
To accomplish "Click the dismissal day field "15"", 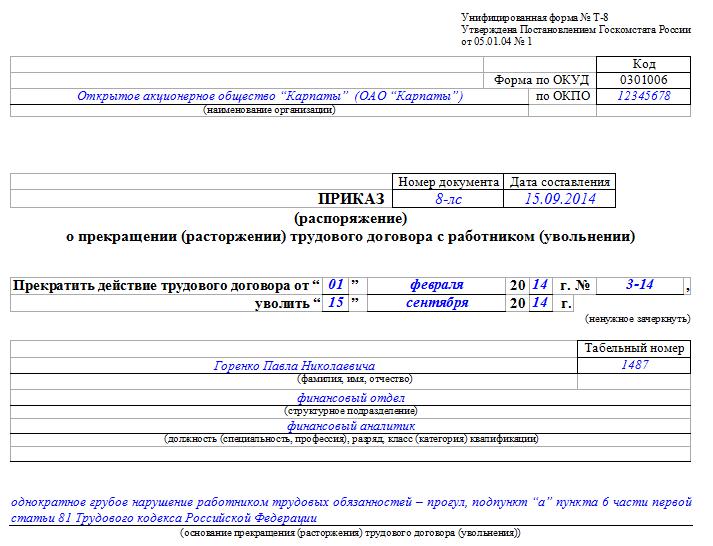I will pos(337,303).
